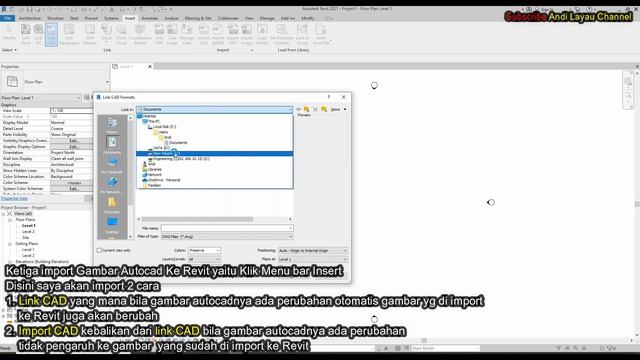Click the Load Family ribbon icon
This screenshot has width=640, height=360.
[x=262, y=34]
